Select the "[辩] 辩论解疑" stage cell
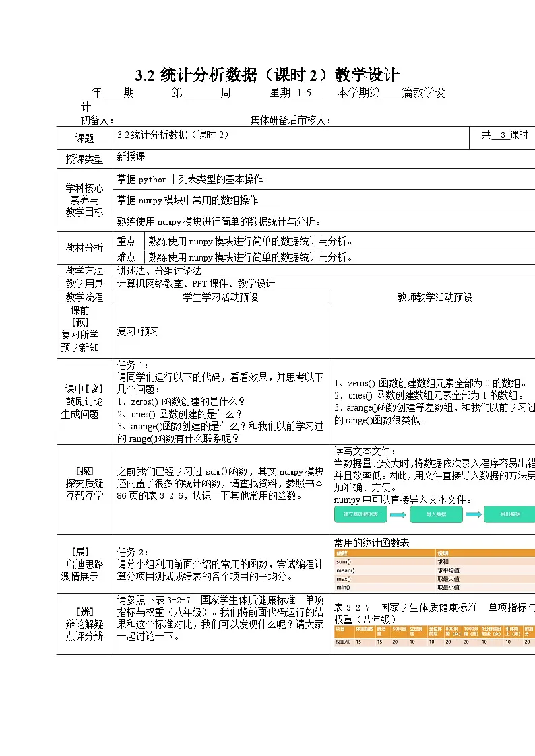The image size is (535, 756). [85, 624]
